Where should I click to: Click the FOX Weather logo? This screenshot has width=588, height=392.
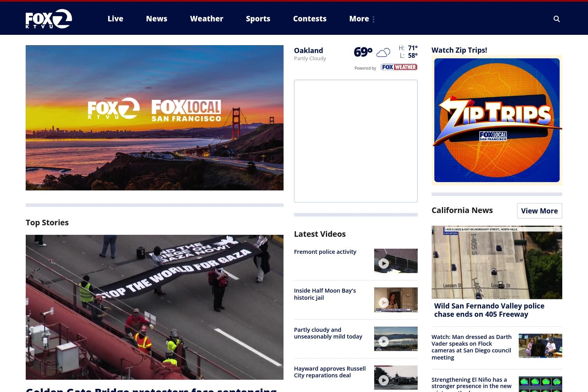pyautogui.click(x=399, y=67)
